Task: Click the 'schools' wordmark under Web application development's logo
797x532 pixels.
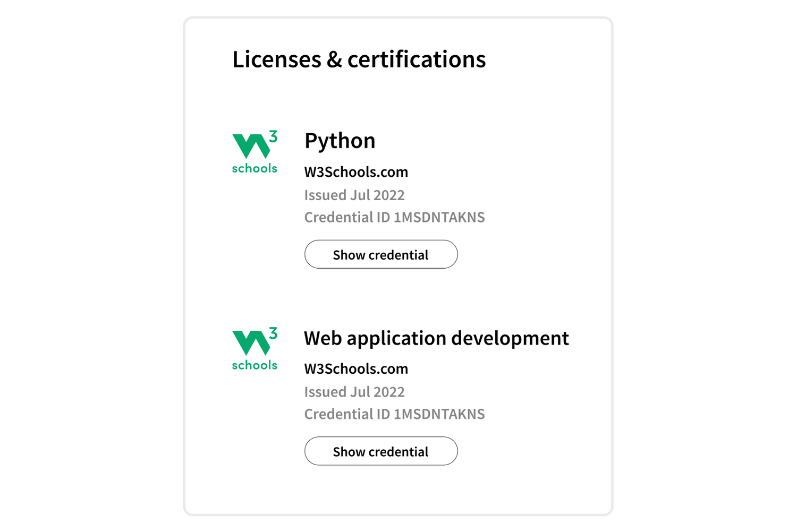Action: click(x=255, y=365)
